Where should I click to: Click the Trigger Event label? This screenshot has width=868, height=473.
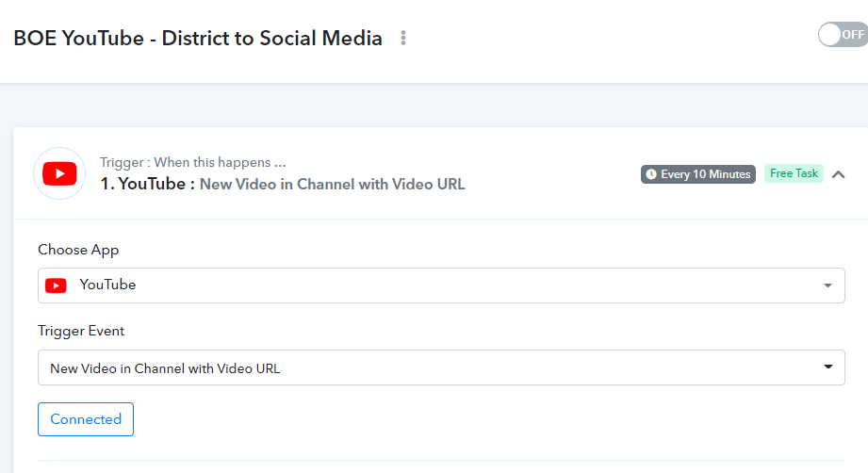pos(81,331)
